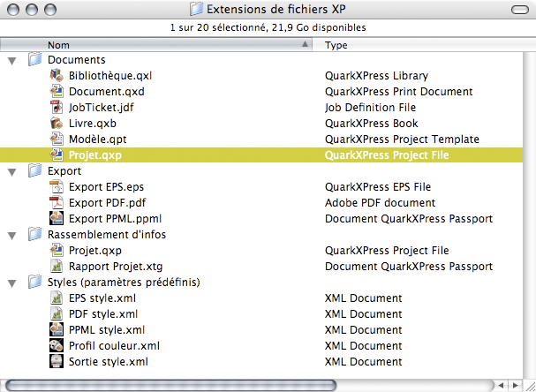Click the Styles (paramètres prédéfinis) folder name

pos(124,283)
